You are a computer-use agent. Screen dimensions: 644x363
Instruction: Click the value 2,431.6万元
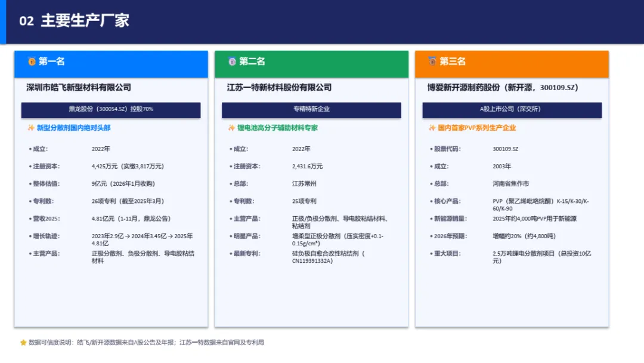[307, 167]
